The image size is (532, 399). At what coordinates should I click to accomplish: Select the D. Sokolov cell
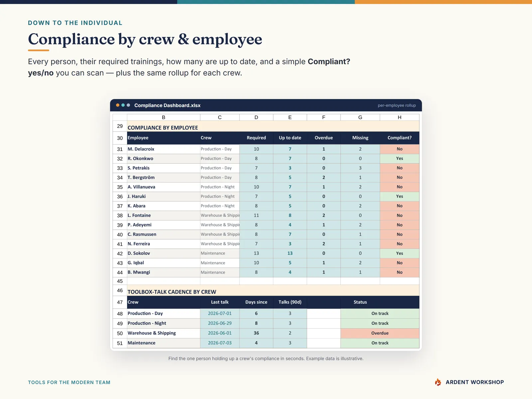164,253
